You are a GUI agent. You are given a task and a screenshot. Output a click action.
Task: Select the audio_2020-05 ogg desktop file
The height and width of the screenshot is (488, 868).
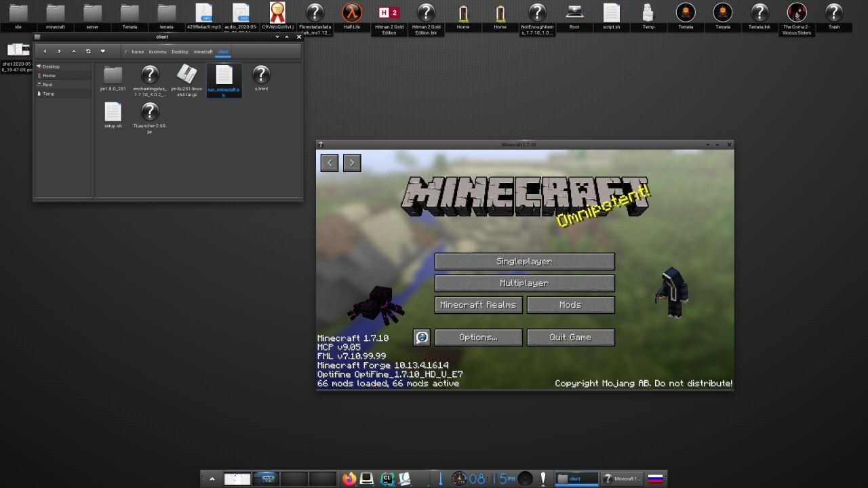[241, 19]
